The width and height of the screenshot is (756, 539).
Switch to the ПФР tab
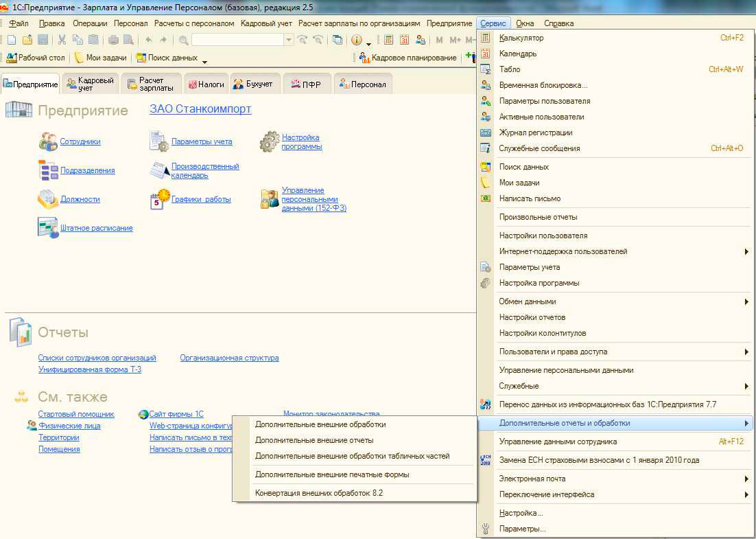(306, 84)
